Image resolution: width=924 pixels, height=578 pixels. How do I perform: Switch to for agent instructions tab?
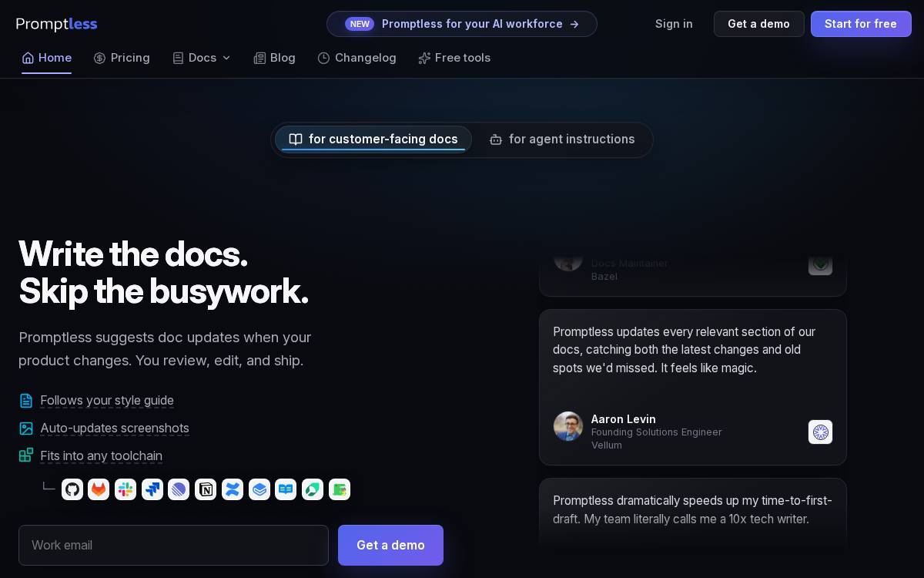562,139
